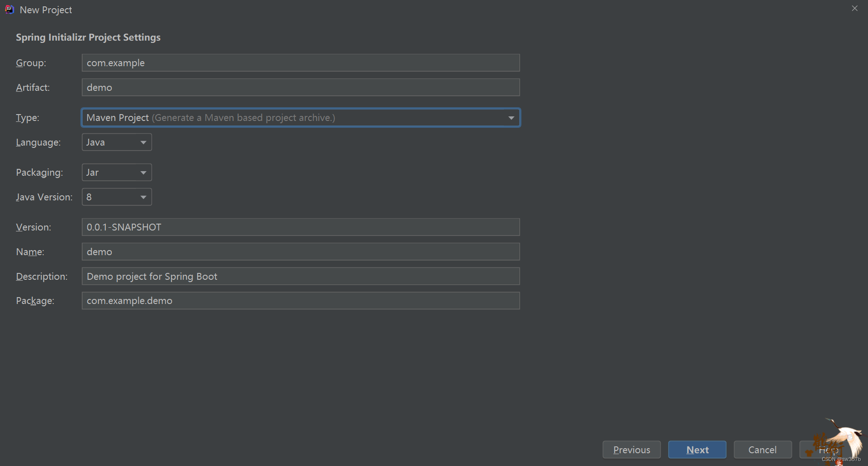
Task: Open the Type dropdown for Maven Project
Action: pyautogui.click(x=300, y=117)
